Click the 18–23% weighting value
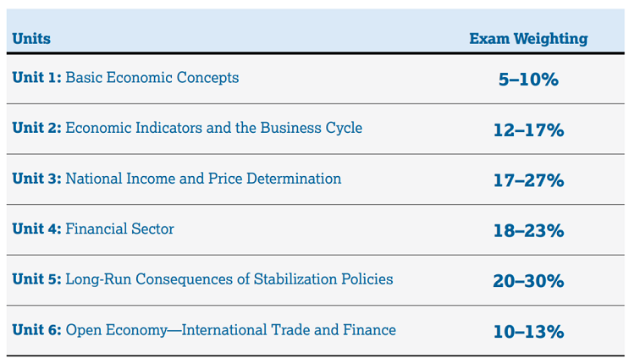Screen dimensions: 640x364 coord(528,231)
